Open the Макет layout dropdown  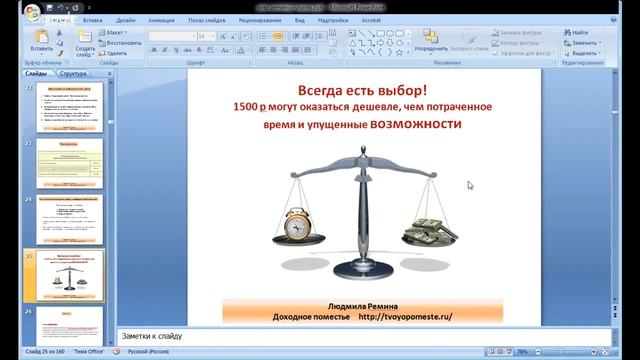(113, 32)
